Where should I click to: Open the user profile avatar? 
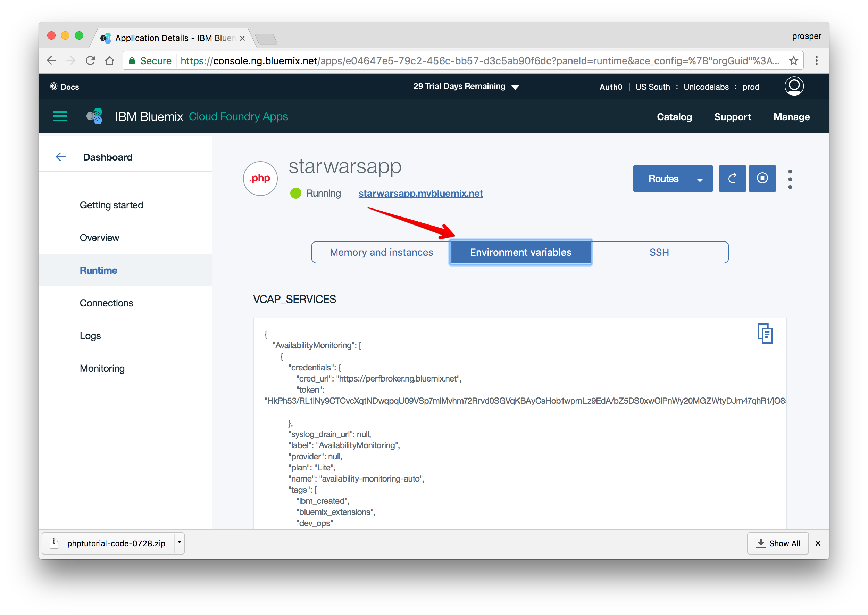[794, 86]
